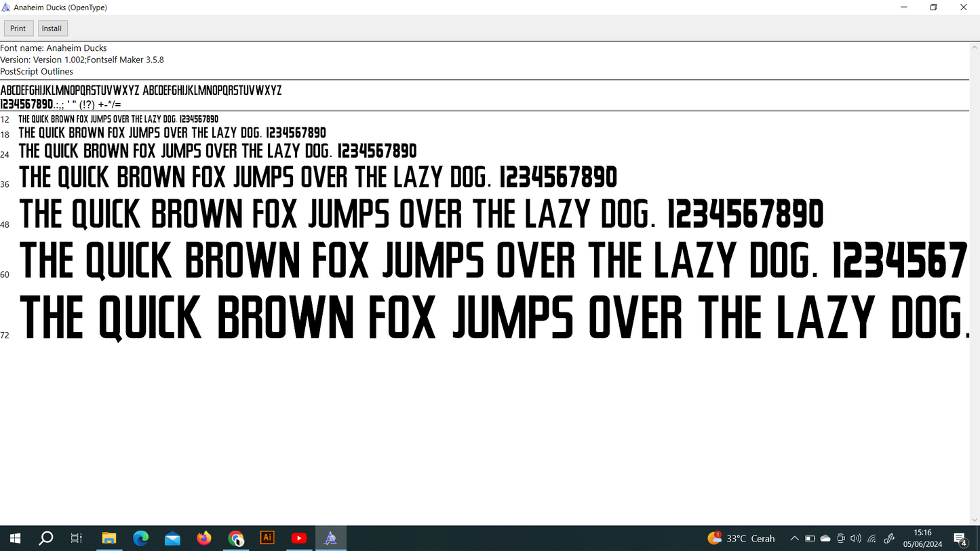Open the notification center with 4 notifications
Screen dimensions: 980x551
[960, 539]
